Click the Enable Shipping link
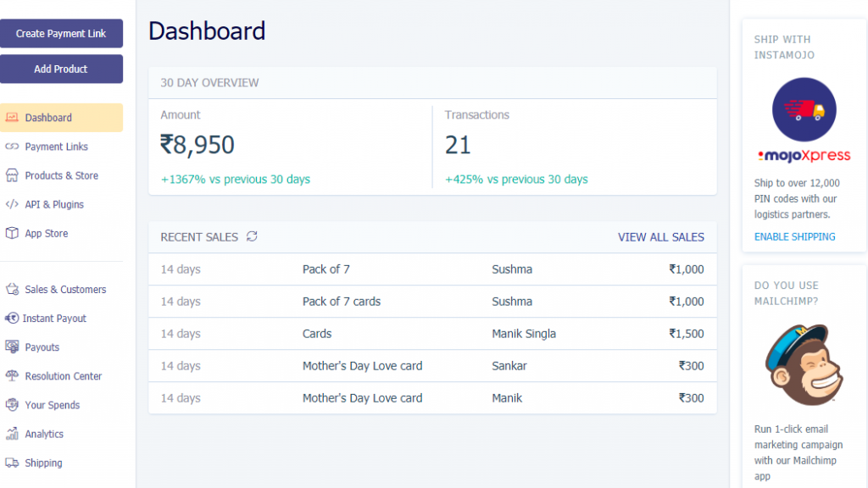The image size is (868, 488). click(794, 236)
